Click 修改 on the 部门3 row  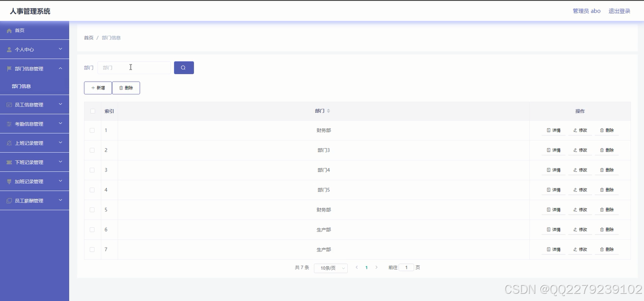[x=580, y=150]
